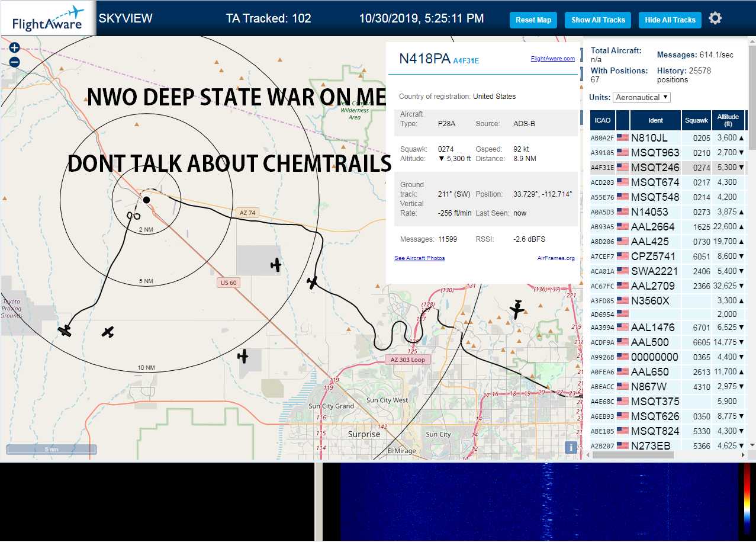
Task: Click US flag in the AD6954 row
Action: click(x=622, y=314)
